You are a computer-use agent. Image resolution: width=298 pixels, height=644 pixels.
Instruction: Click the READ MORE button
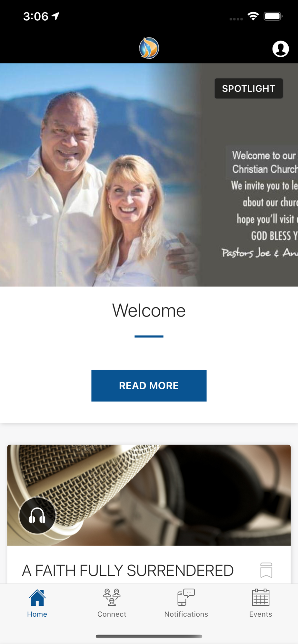149,386
